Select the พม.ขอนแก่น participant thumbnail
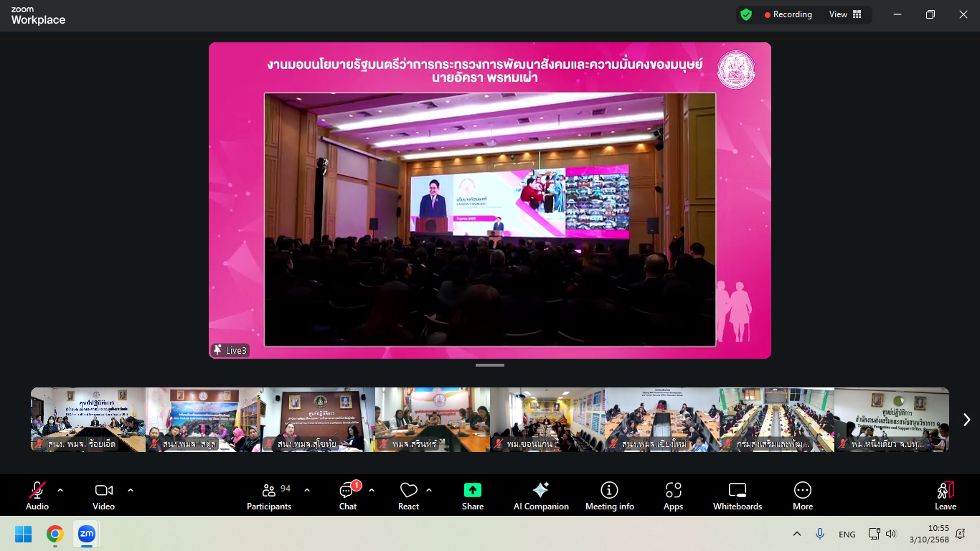This screenshot has width=980, height=551. [x=547, y=420]
